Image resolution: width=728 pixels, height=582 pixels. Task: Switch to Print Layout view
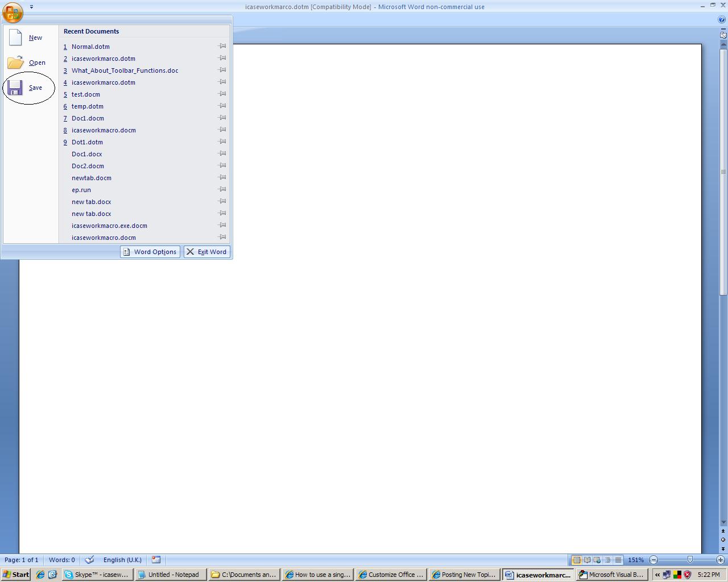pyautogui.click(x=576, y=560)
